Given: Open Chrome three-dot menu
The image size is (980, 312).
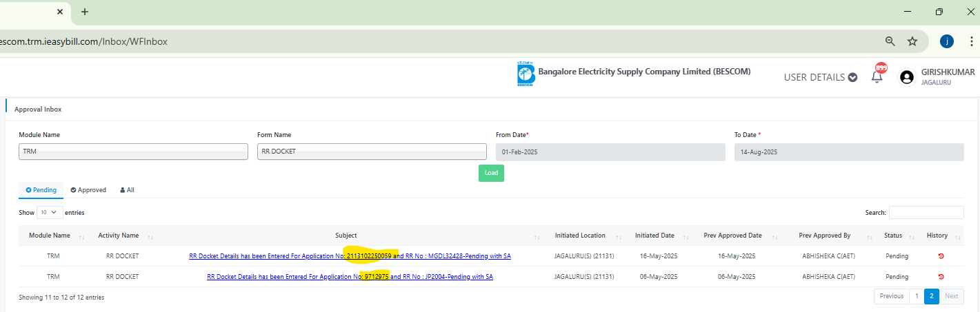Looking at the screenshot, I should (x=971, y=41).
